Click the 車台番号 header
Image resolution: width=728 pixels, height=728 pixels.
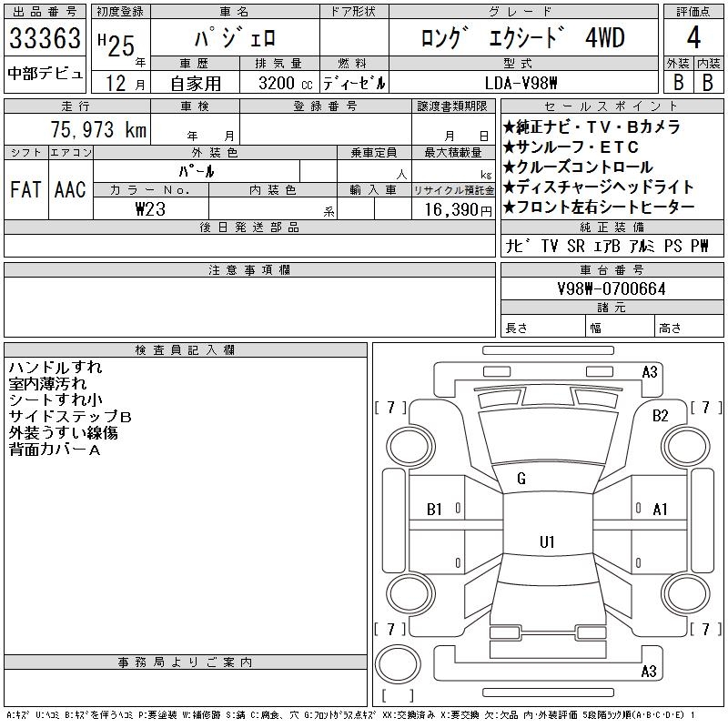[x=612, y=269]
